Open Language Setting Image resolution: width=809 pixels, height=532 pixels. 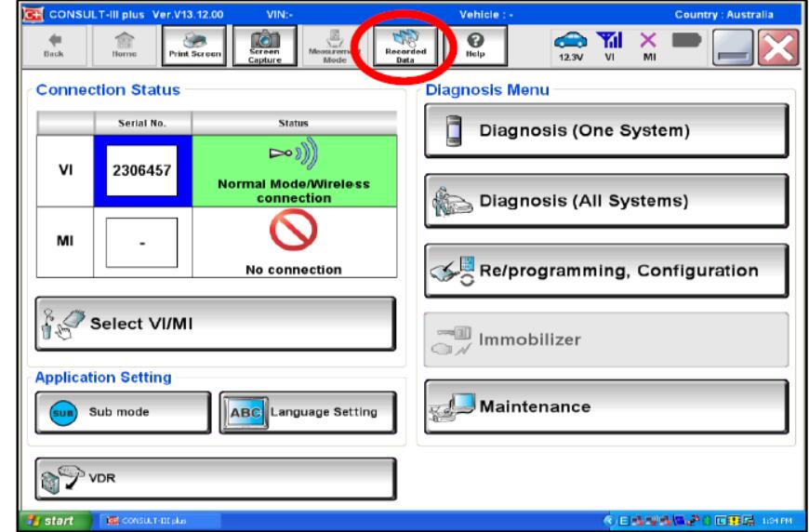point(308,412)
